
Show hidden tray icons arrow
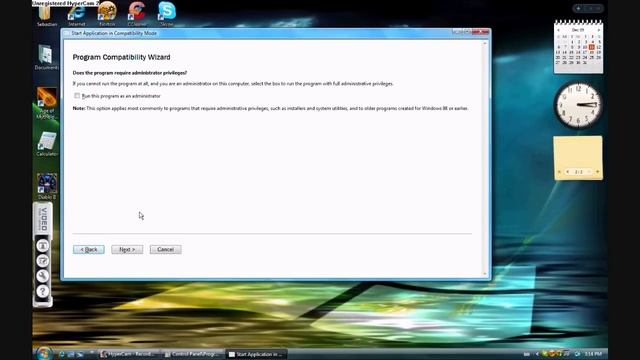(537, 354)
